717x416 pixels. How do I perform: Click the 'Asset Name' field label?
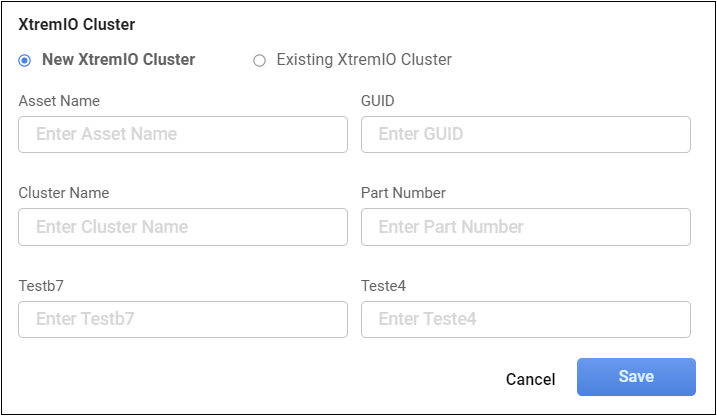[59, 101]
